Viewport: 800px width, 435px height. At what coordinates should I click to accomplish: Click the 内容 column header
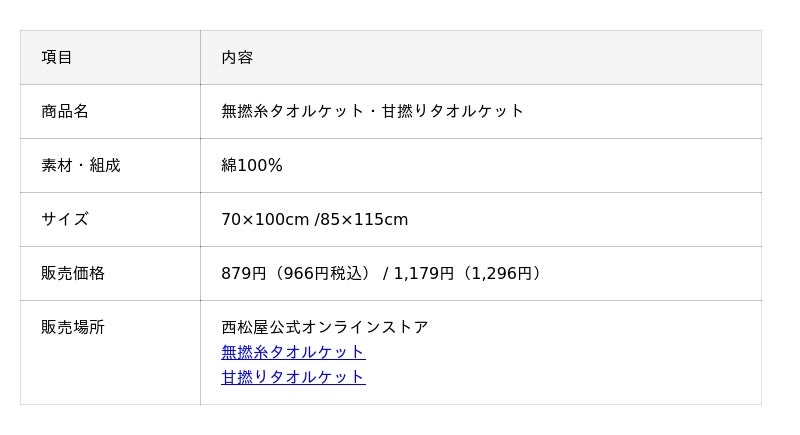(x=237, y=57)
